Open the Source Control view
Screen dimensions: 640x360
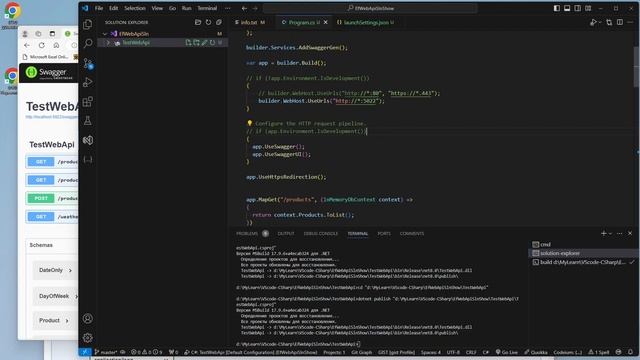(x=88, y=63)
